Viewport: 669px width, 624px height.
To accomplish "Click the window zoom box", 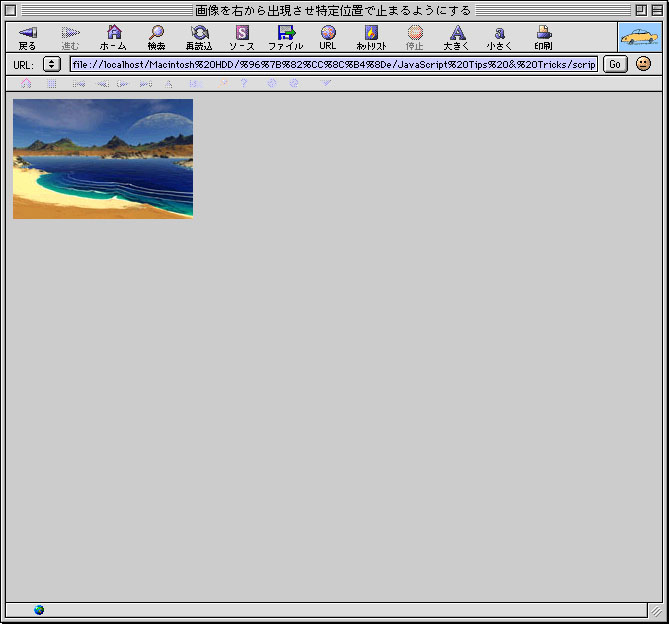I will (x=641, y=10).
